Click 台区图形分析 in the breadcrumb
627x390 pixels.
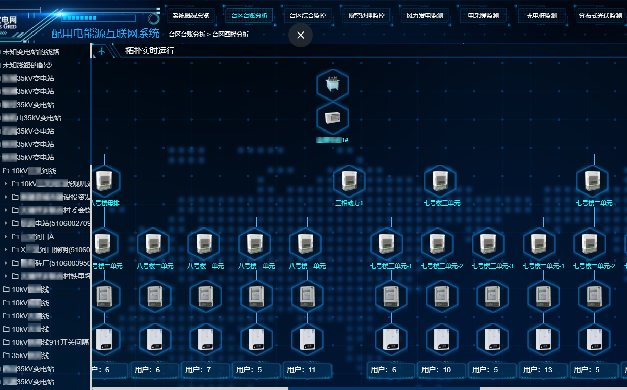tap(230, 34)
